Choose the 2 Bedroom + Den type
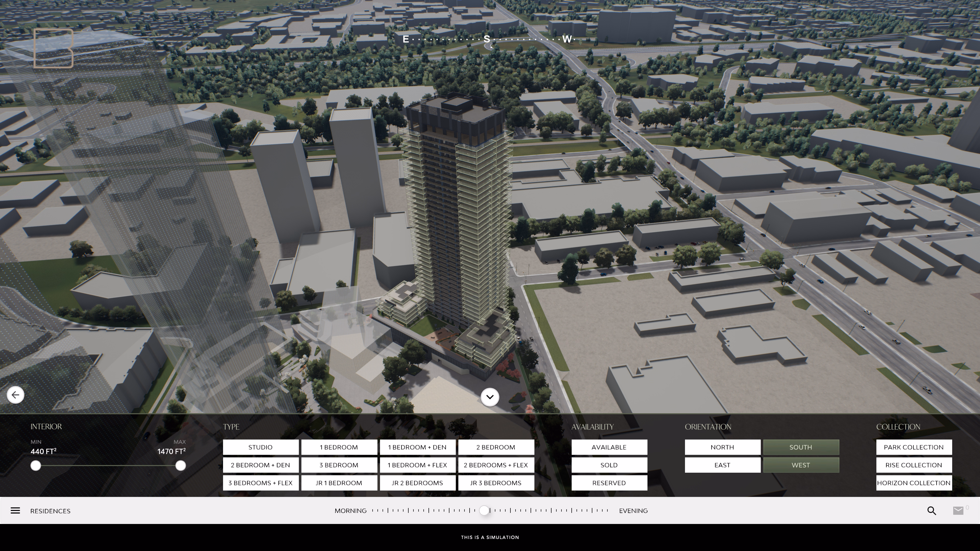 260,465
